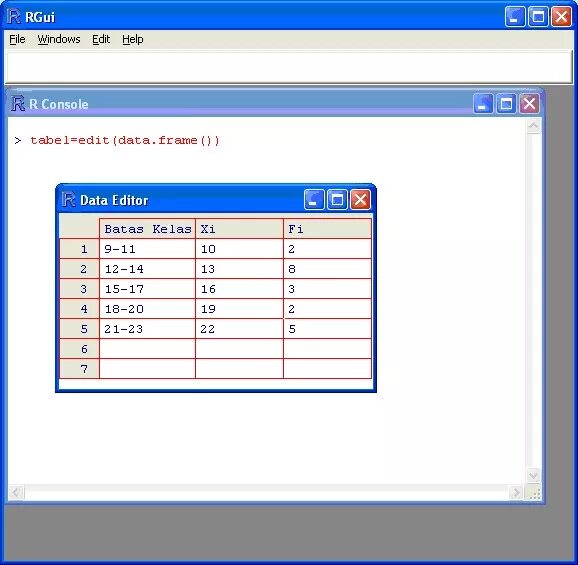The height and width of the screenshot is (565, 578).
Task: Click the console scroll up arrow
Action: (533, 126)
